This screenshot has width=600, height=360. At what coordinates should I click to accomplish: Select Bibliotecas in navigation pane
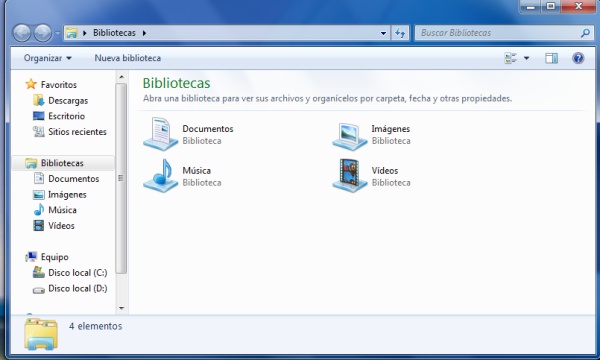(62, 163)
